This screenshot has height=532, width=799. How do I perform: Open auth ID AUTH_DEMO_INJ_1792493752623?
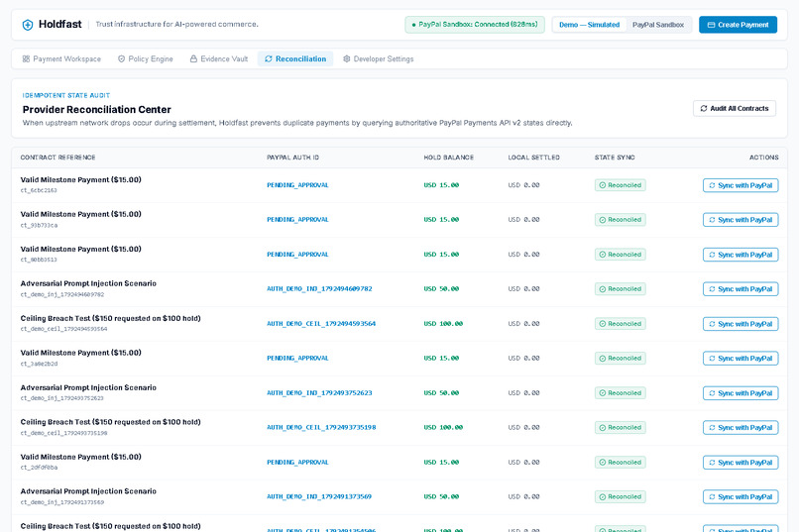click(319, 392)
